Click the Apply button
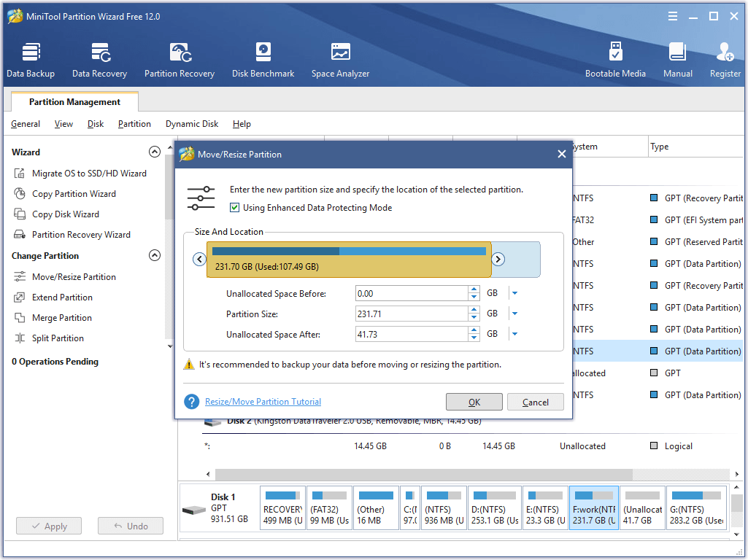 49,526
